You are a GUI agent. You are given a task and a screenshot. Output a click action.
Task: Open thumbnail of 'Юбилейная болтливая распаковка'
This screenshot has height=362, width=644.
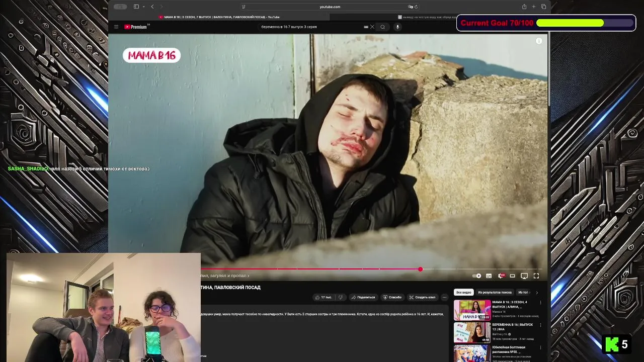472,353
